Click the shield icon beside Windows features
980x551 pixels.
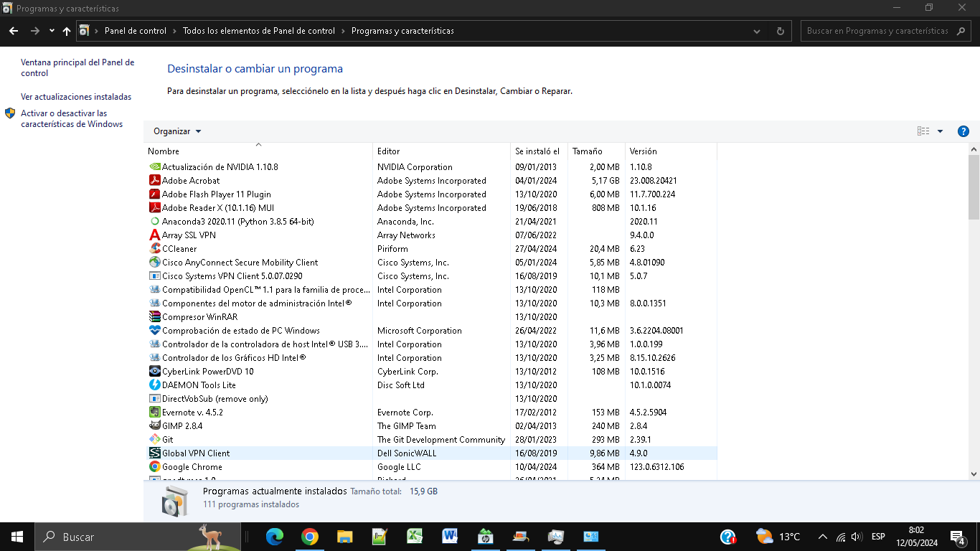(x=10, y=113)
